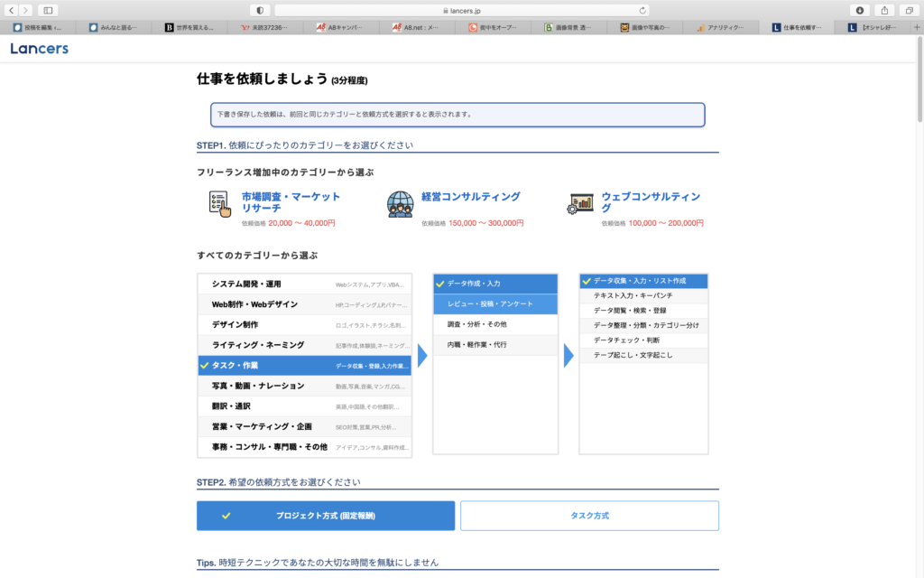Choose テープ起こし・文字起こし item
The image size is (924, 578).
point(643,355)
